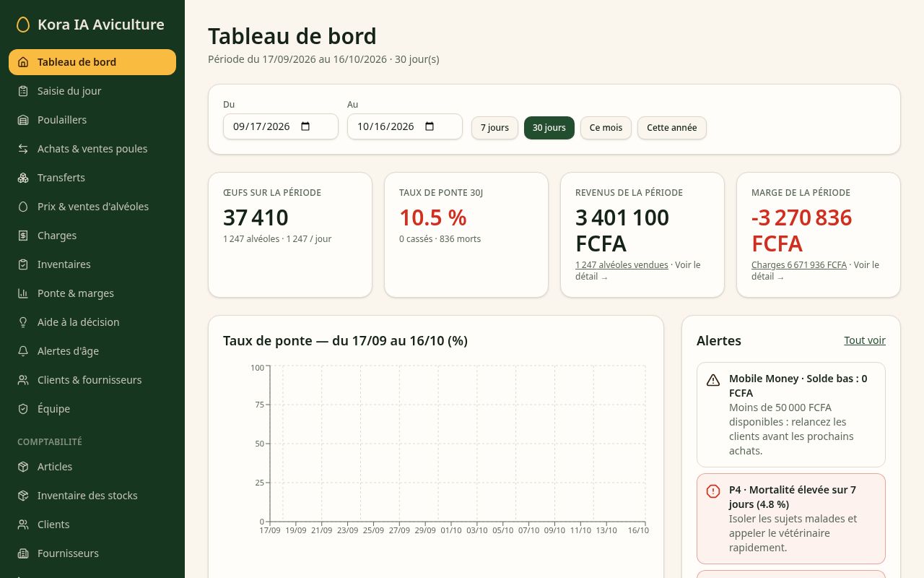Click the arrows icon for Achats & ventes poules
This screenshot has height=578, width=924.
[x=23, y=149]
